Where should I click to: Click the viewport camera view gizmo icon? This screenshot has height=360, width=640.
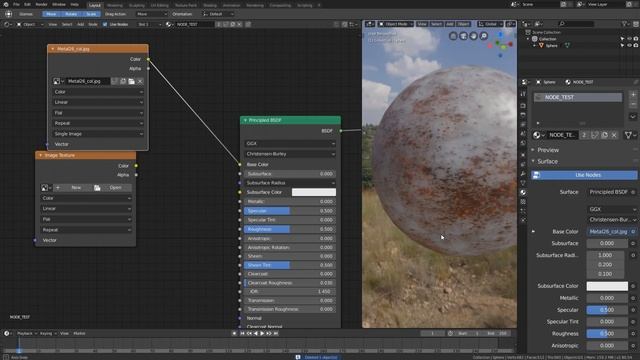pos(463,36)
